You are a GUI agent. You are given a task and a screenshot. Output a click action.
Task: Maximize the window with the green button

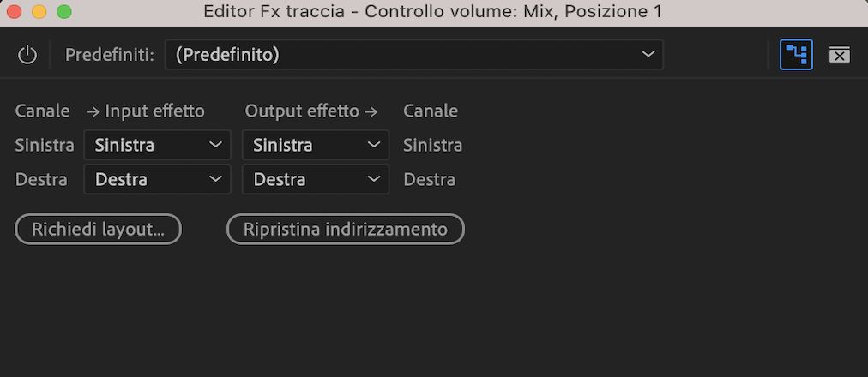[x=64, y=12]
